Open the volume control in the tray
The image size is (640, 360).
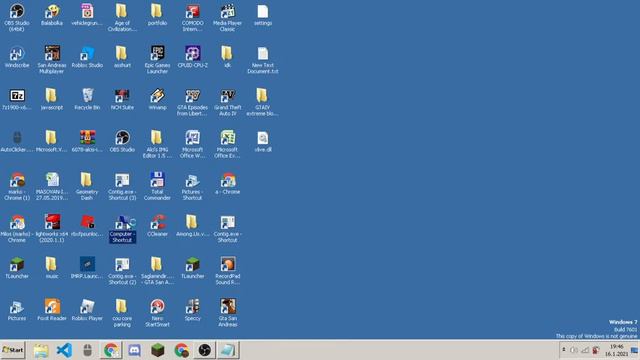click(x=573, y=350)
